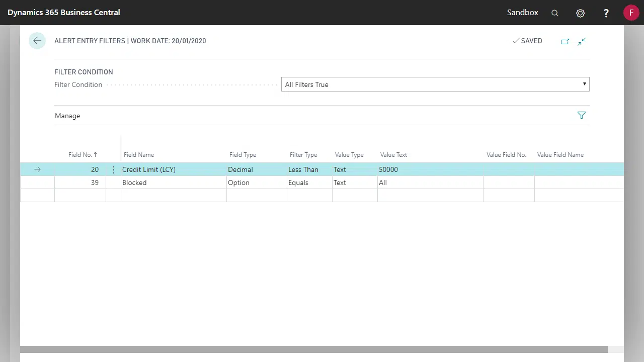Open the settings gear icon
644x362 pixels.
pos(580,13)
